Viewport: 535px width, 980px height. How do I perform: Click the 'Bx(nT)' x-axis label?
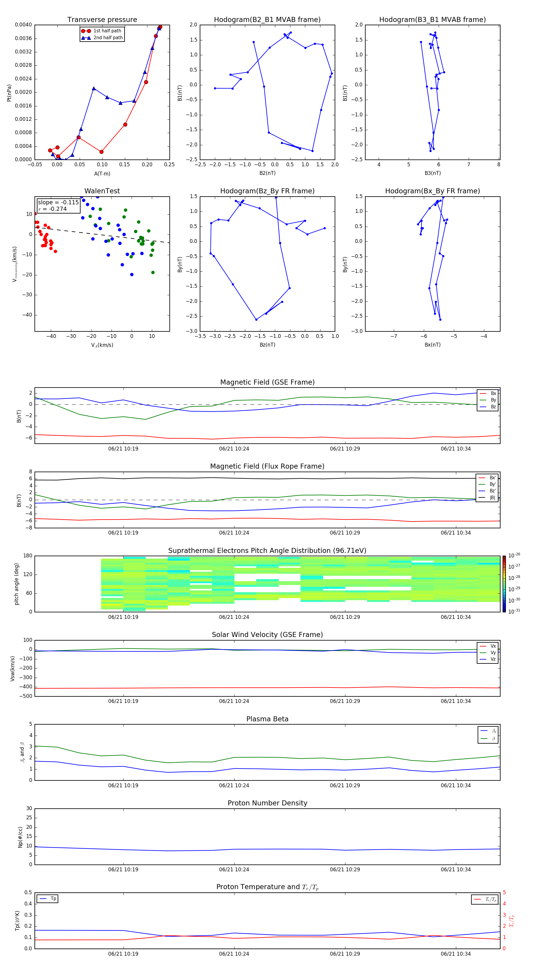click(x=432, y=345)
